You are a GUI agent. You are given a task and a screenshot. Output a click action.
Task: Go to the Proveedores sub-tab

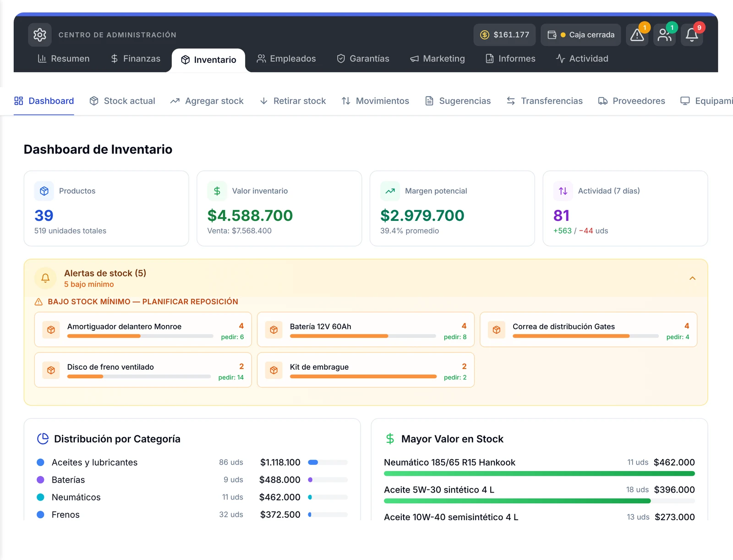(x=631, y=101)
